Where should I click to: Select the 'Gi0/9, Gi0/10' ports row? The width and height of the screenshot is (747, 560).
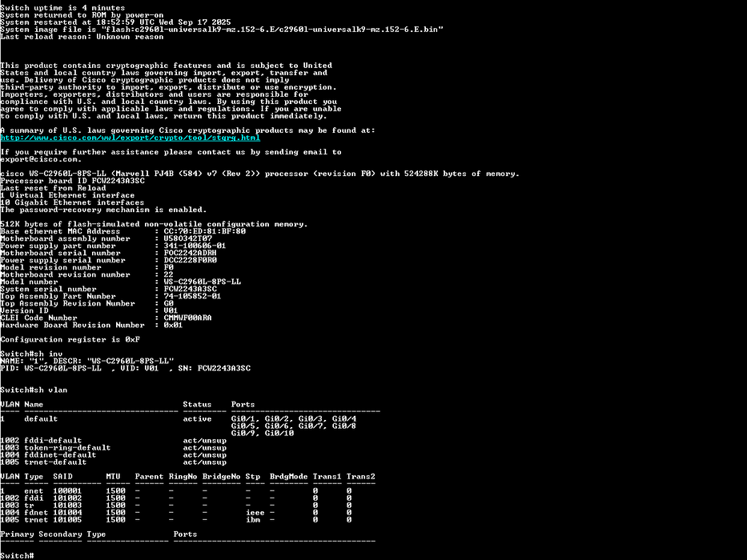(263, 434)
